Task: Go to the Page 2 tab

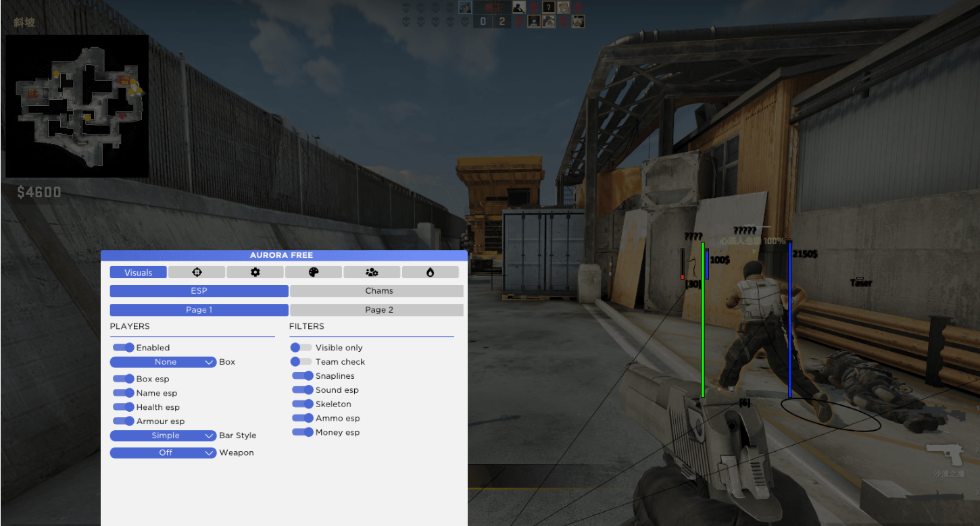Action: click(376, 310)
